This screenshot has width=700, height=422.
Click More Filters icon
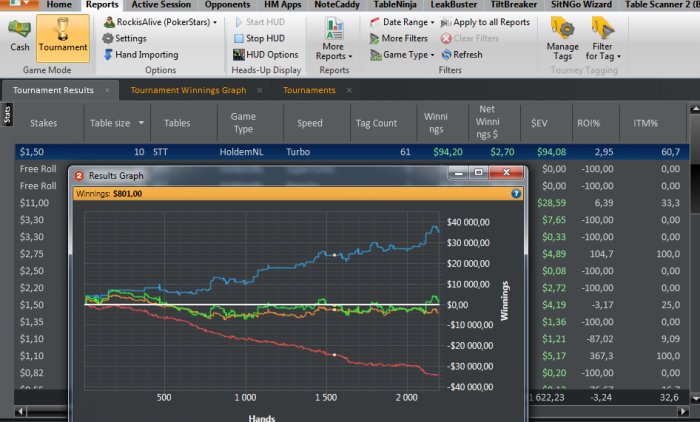374,38
